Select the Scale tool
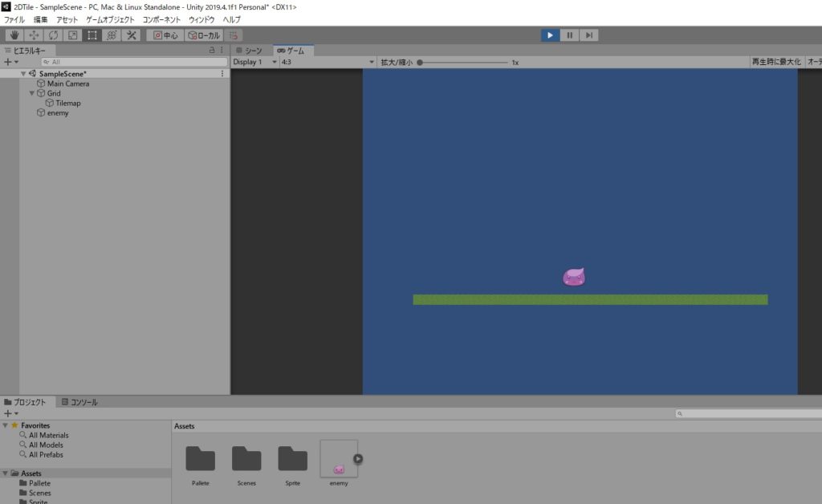Viewport: 822px width, 504px height. pos(72,35)
